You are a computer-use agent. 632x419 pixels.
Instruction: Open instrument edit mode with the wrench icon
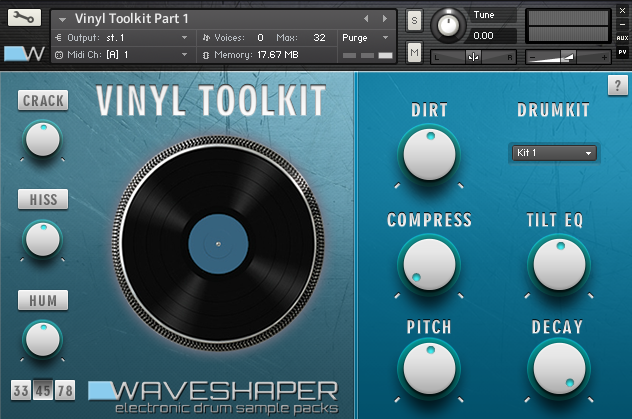(x=24, y=18)
